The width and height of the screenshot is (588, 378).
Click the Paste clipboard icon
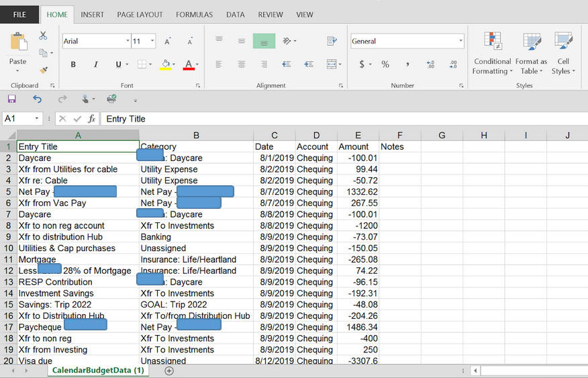click(x=18, y=44)
